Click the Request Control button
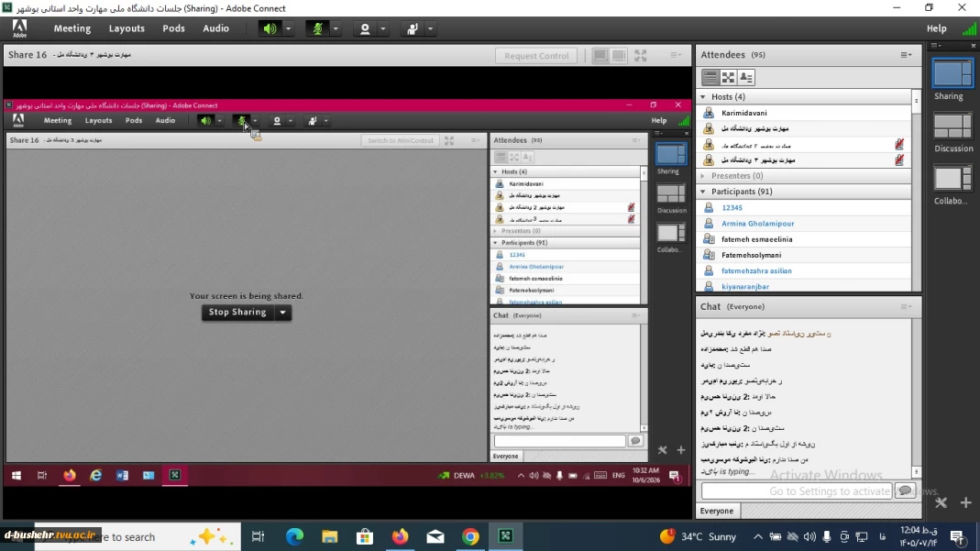This screenshot has width=980, height=551. tap(536, 56)
